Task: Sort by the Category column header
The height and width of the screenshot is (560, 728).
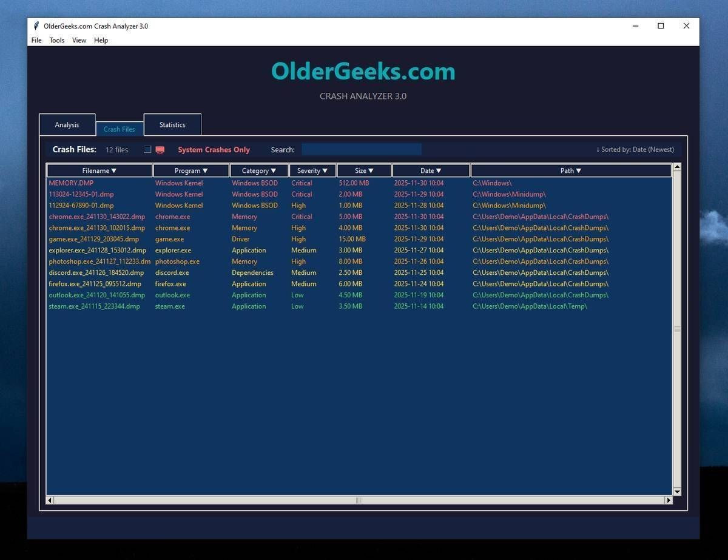Action: tap(259, 170)
